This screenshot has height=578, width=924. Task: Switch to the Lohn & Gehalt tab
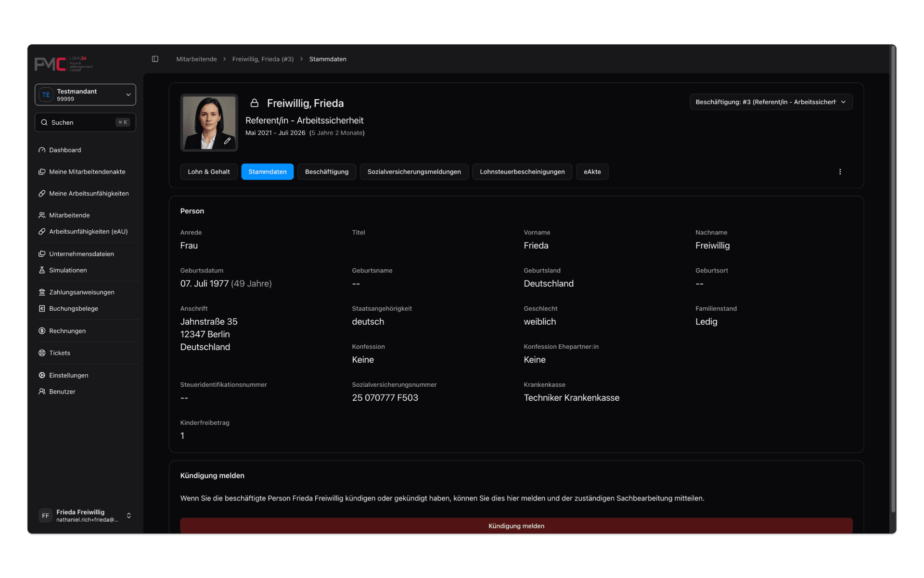(x=209, y=172)
